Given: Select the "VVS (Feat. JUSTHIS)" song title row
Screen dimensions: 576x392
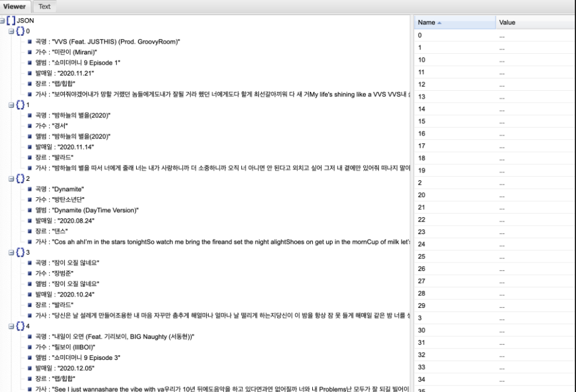Looking at the screenshot, I should 108,42.
